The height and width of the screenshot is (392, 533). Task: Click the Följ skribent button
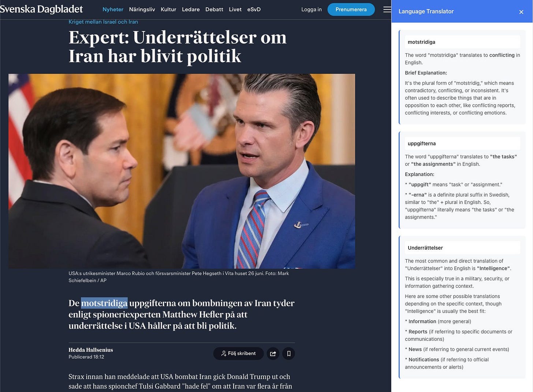pos(238,354)
